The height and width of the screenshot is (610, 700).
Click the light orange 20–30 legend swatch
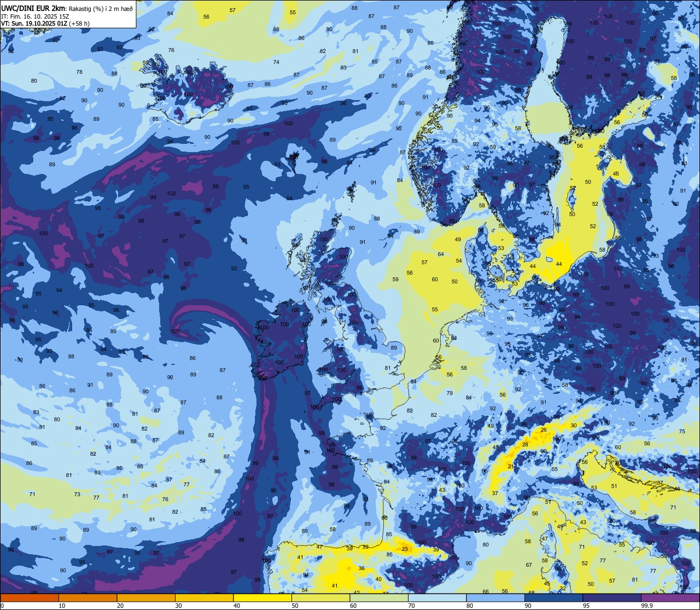(x=146, y=597)
